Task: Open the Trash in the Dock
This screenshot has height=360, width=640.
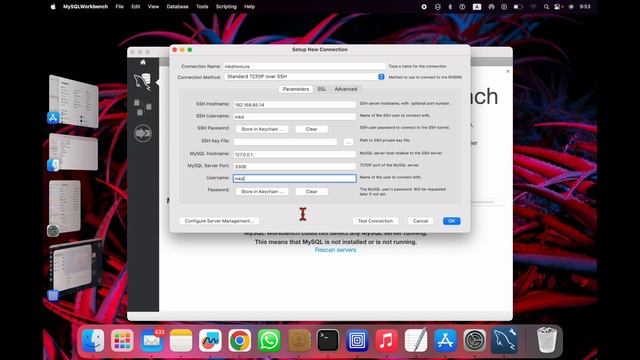Action: tap(547, 340)
